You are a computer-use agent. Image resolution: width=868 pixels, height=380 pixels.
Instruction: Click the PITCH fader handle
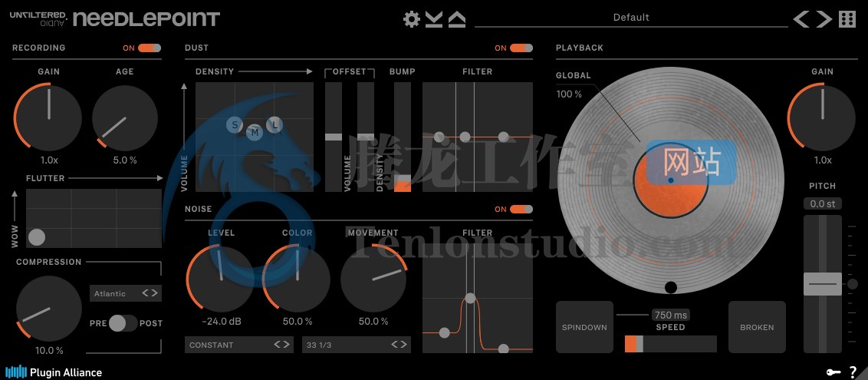(x=823, y=283)
